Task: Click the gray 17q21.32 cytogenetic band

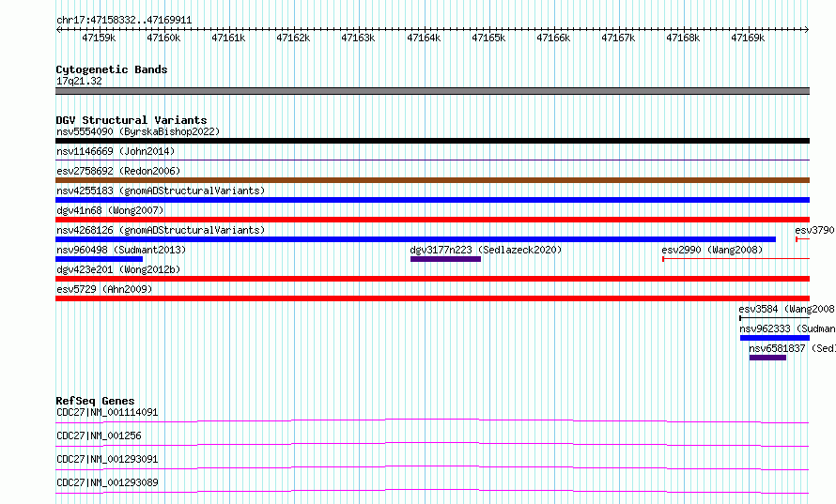Action: 432,91
